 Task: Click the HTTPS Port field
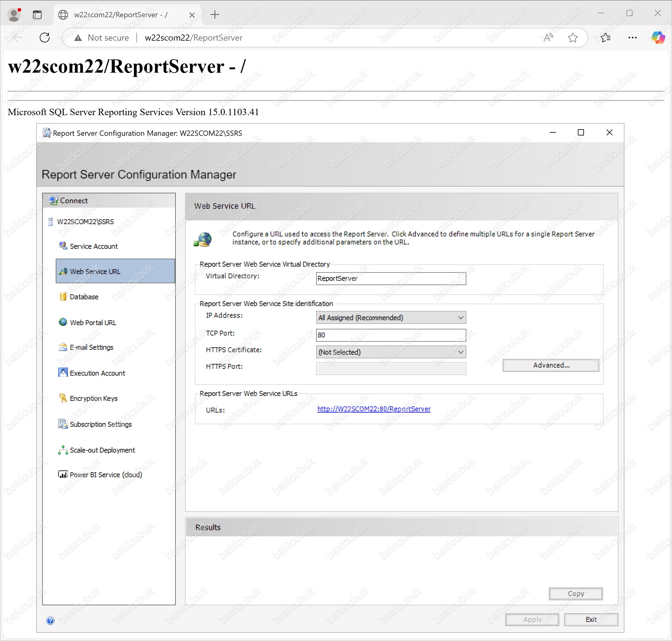point(391,368)
